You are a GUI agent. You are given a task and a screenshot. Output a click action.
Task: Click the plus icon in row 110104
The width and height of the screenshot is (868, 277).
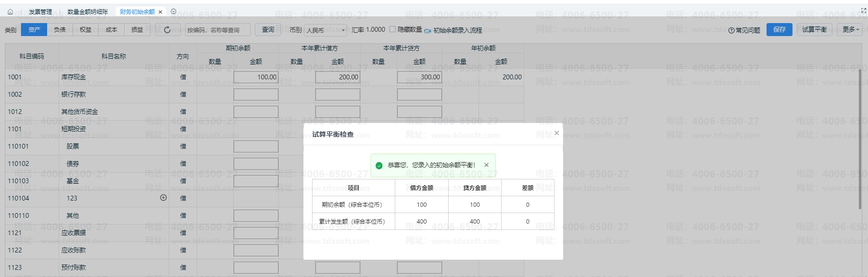(164, 198)
